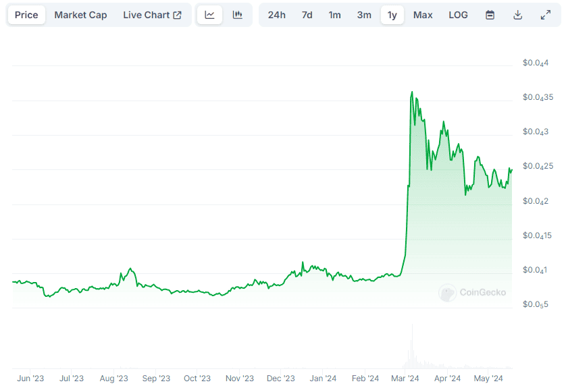Switch to the Market Cap tab
The height and width of the screenshot is (392, 566).
pos(80,15)
